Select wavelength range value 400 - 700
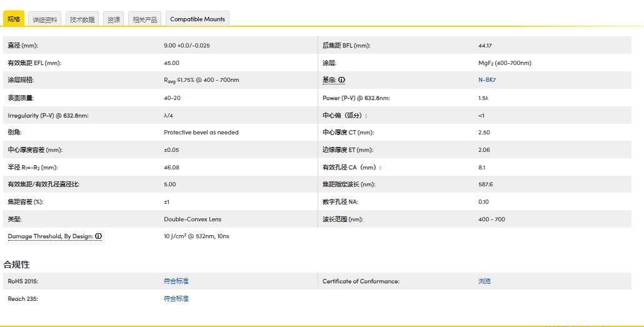This screenshot has height=327, width=644. (491, 219)
